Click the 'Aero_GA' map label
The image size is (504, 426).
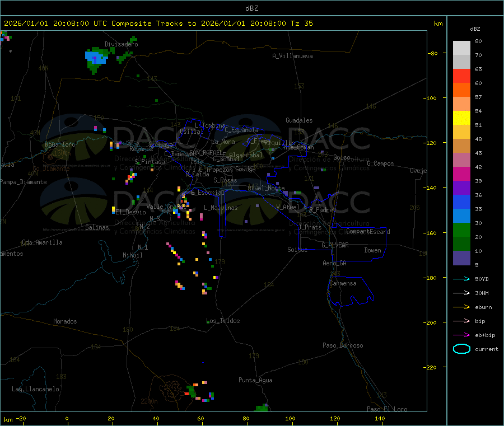click(335, 263)
